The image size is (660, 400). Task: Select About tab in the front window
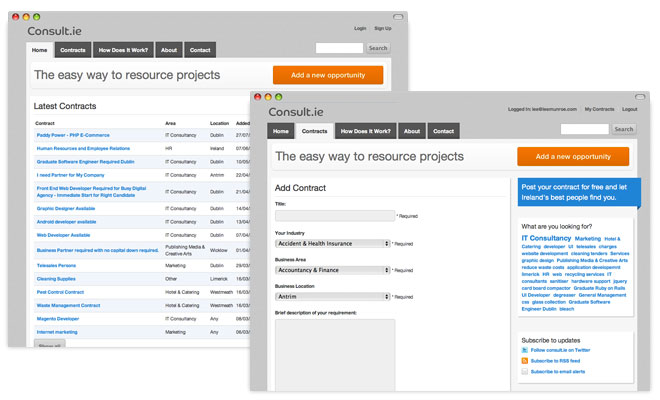(412, 131)
